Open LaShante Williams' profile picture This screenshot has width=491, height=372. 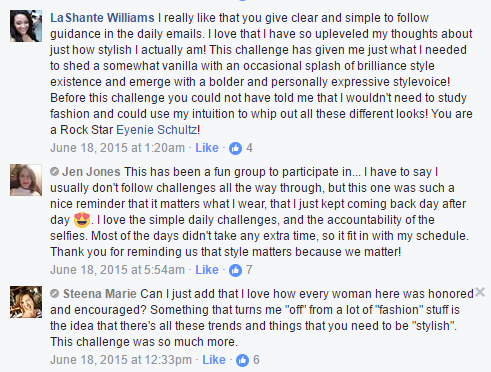(26, 26)
